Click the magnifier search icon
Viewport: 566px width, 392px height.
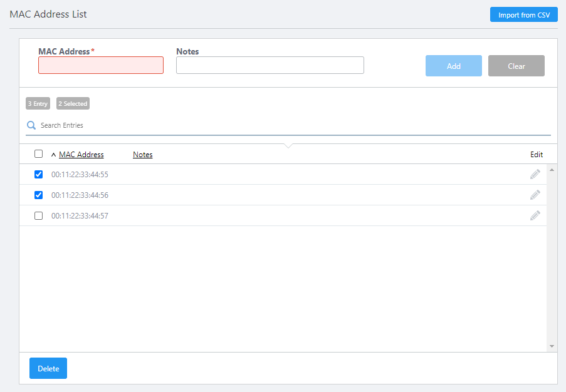click(31, 126)
